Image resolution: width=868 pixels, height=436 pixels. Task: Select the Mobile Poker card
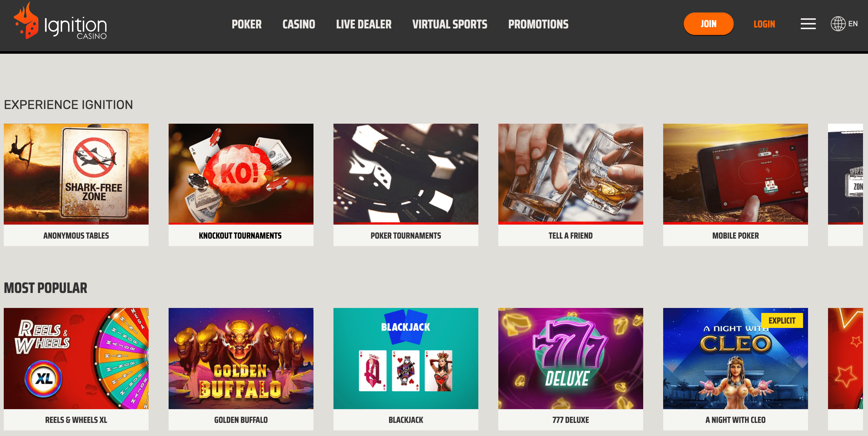pos(735,185)
